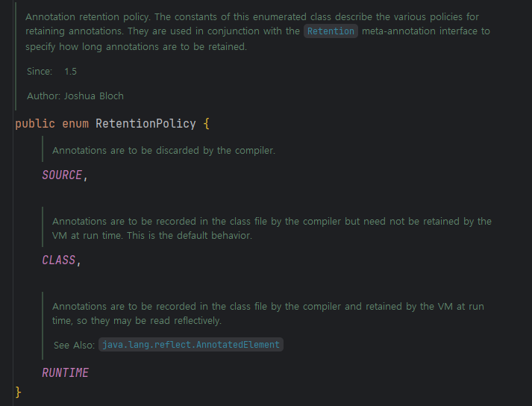Click the SOURCE enum constant
The width and height of the screenshot is (532, 406).
62,175
